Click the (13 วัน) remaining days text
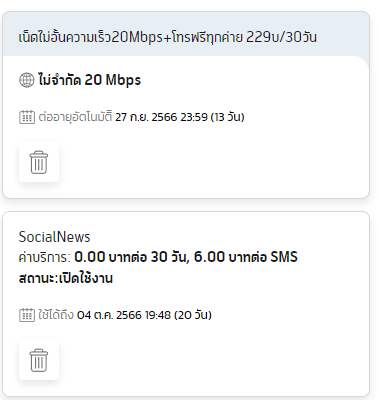 (227, 117)
